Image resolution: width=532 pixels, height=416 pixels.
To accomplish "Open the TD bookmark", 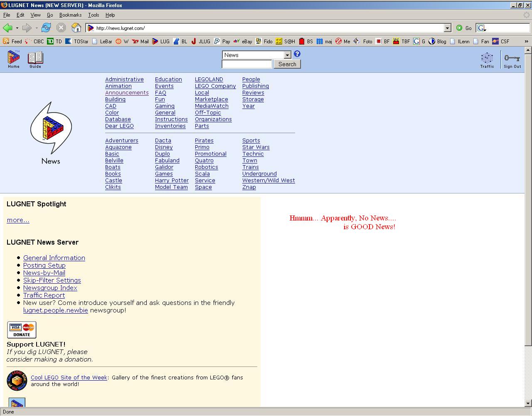I will pyautogui.click(x=54, y=41).
